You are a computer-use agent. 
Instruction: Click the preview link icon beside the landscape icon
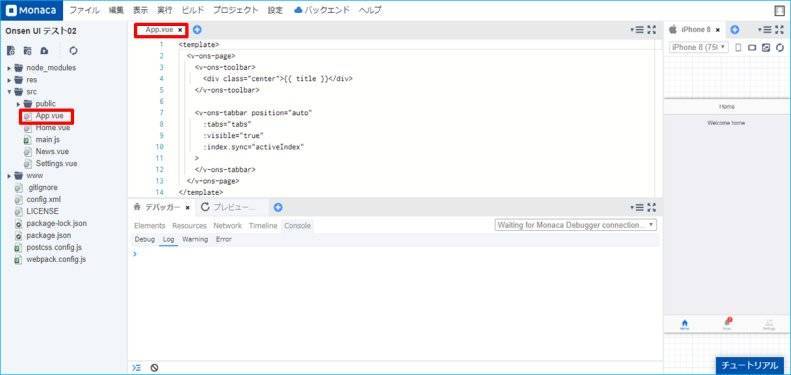pyautogui.click(x=766, y=47)
